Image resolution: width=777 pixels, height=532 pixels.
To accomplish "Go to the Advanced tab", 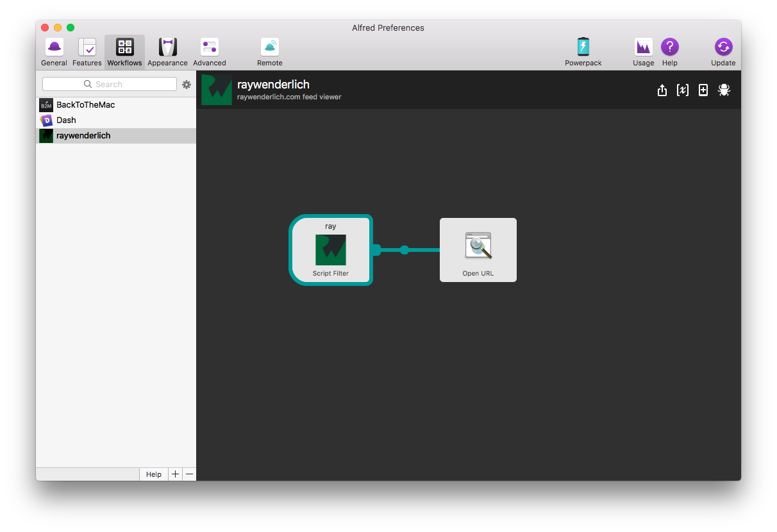I will (210, 52).
